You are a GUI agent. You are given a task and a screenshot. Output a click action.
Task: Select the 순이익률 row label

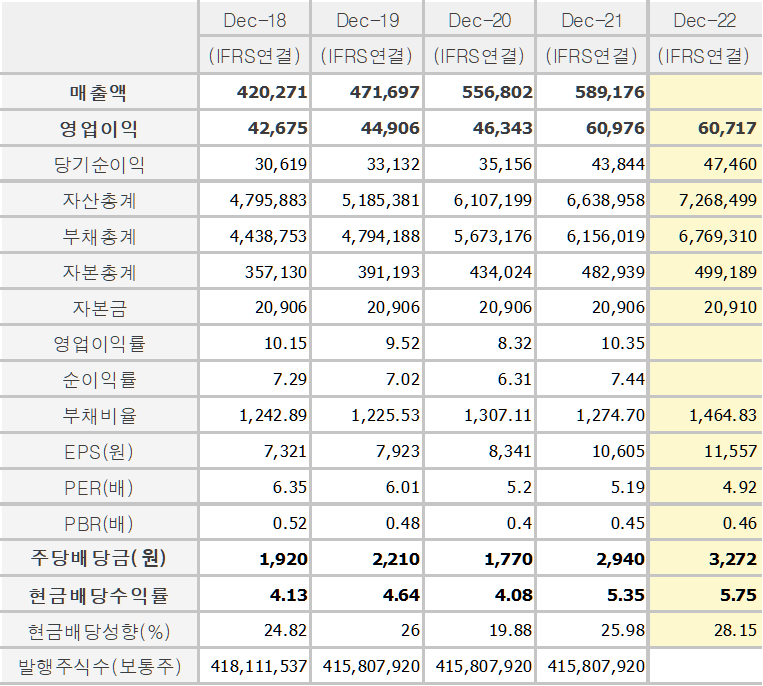point(99,379)
